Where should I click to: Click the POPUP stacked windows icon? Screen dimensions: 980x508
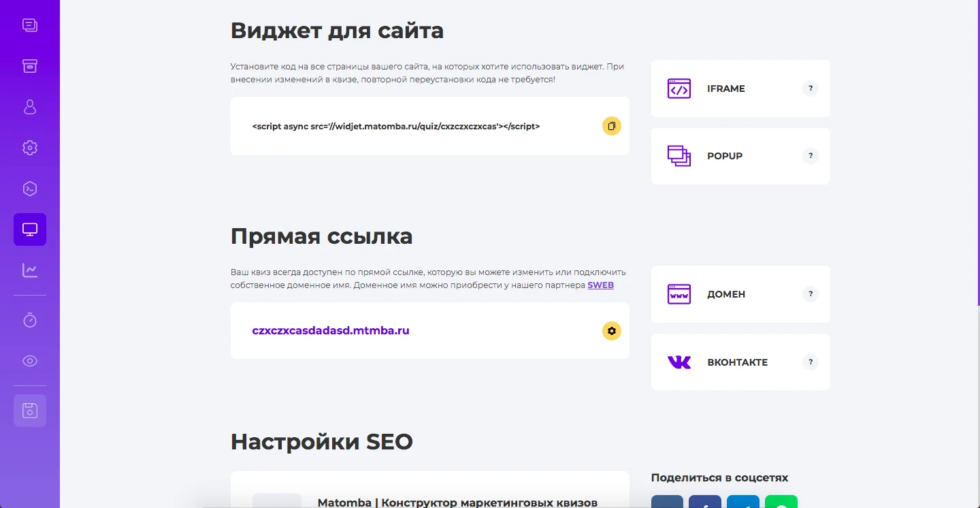coord(679,156)
